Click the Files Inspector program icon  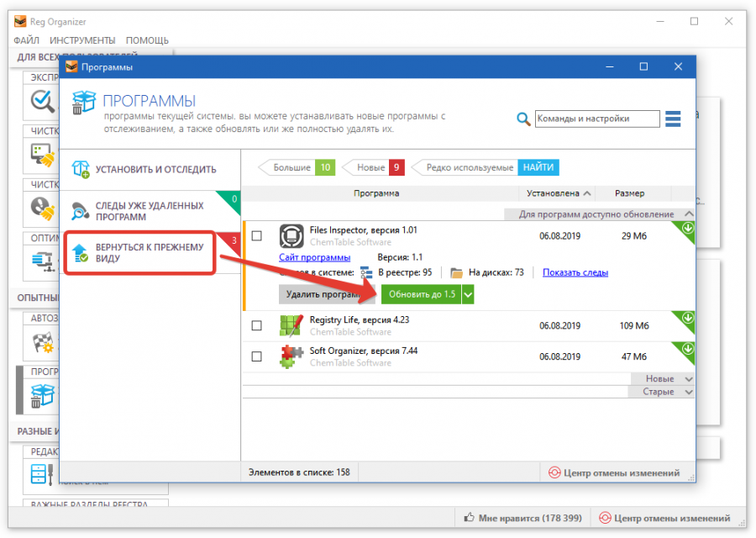(x=291, y=236)
